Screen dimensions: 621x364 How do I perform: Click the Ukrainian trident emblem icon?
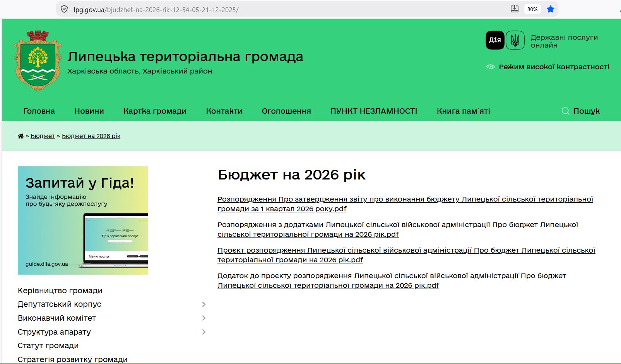click(515, 40)
